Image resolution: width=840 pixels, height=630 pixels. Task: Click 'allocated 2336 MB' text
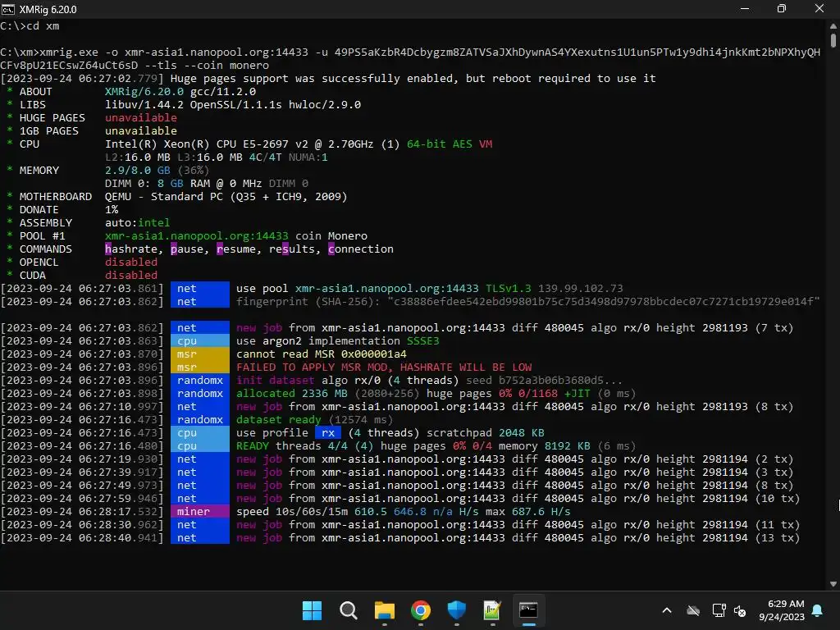point(292,393)
